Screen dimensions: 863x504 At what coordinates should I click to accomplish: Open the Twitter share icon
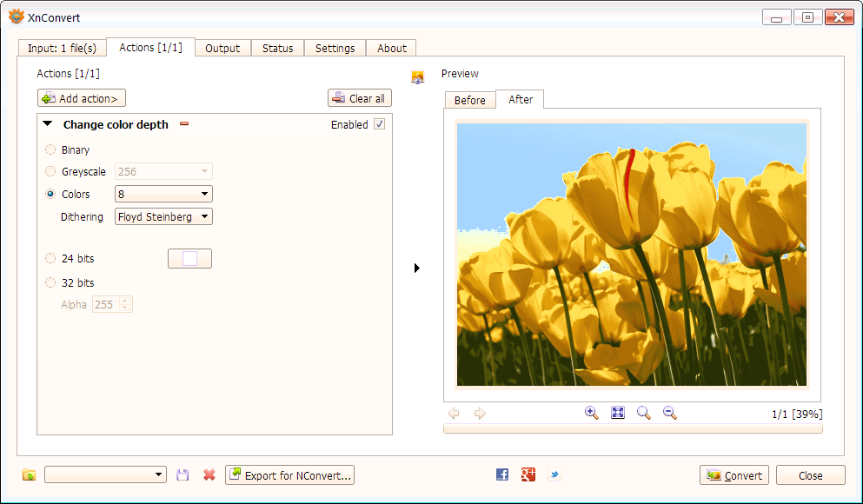(x=554, y=474)
